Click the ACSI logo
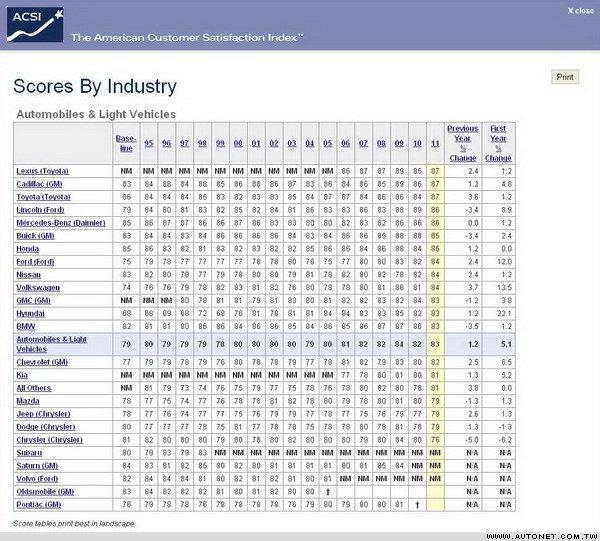 35,24
